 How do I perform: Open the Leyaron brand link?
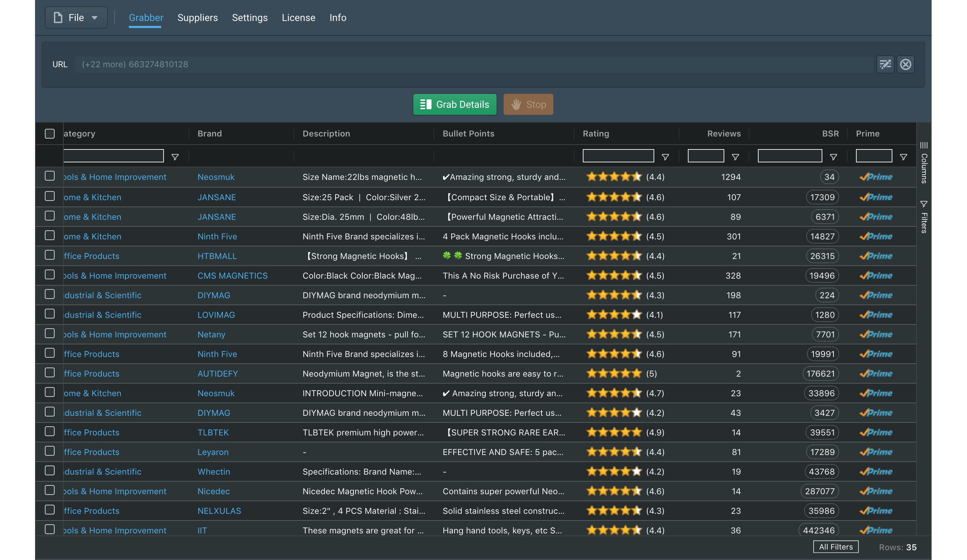pos(213,452)
